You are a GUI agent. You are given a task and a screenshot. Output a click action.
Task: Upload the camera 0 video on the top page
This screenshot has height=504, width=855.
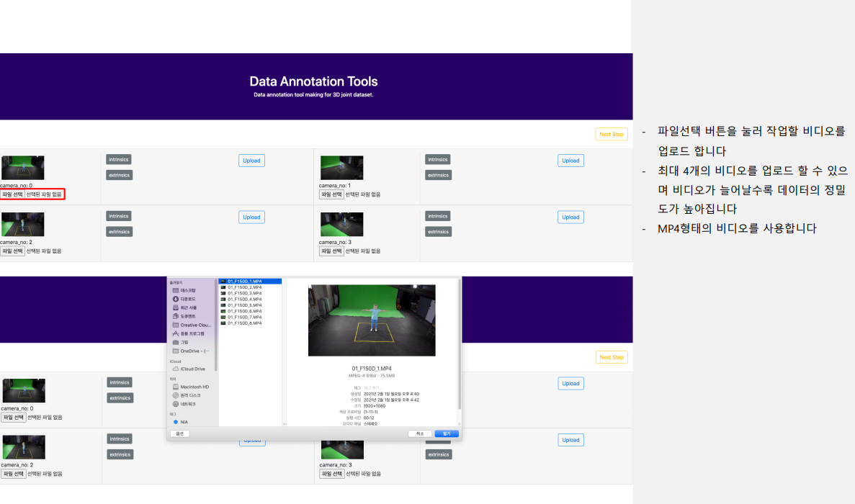click(x=251, y=161)
